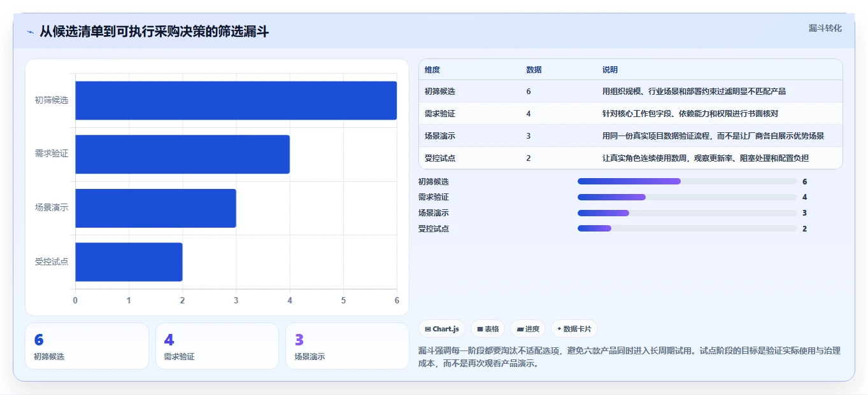Viewport: 868px width, 395px height.
Task: Click the 需求验证 bar in chart
Action: tap(182, 154)
